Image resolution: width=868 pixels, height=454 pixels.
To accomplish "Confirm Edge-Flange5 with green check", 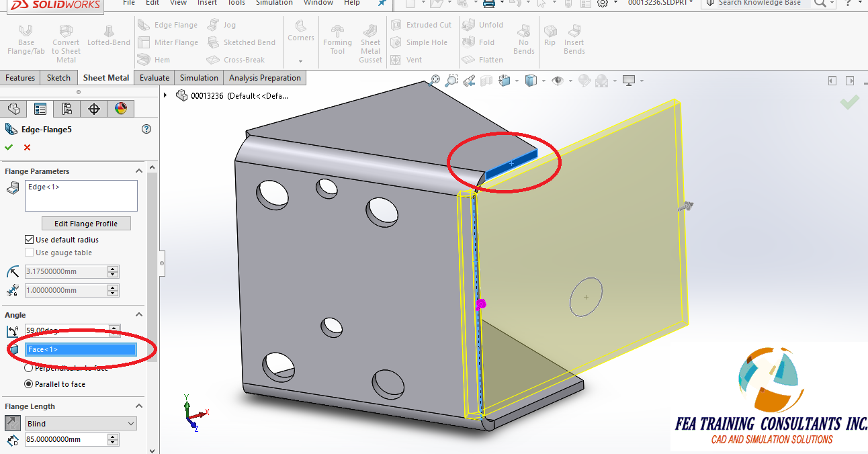I will point(9,147).
